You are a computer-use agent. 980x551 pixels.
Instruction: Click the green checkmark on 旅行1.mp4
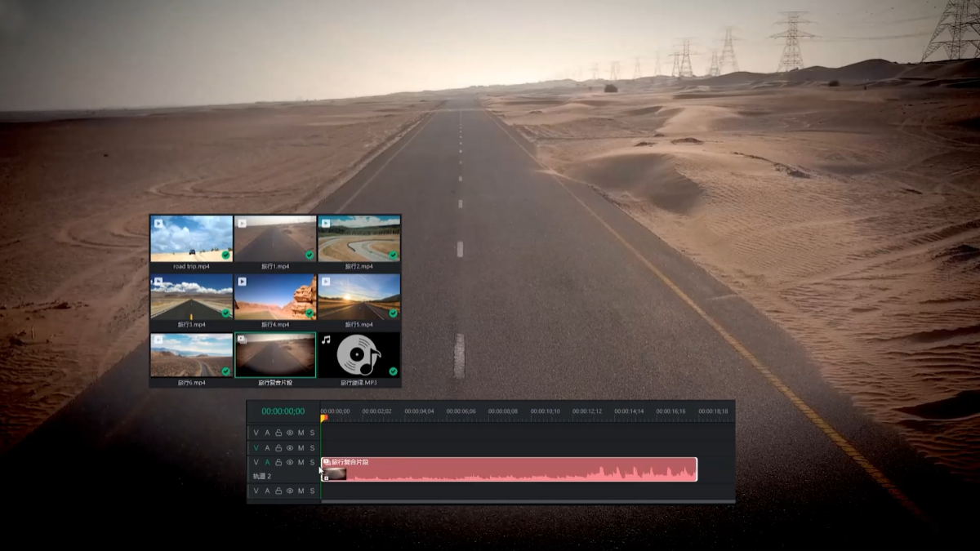pyautogui.click(x=310, y=255)
